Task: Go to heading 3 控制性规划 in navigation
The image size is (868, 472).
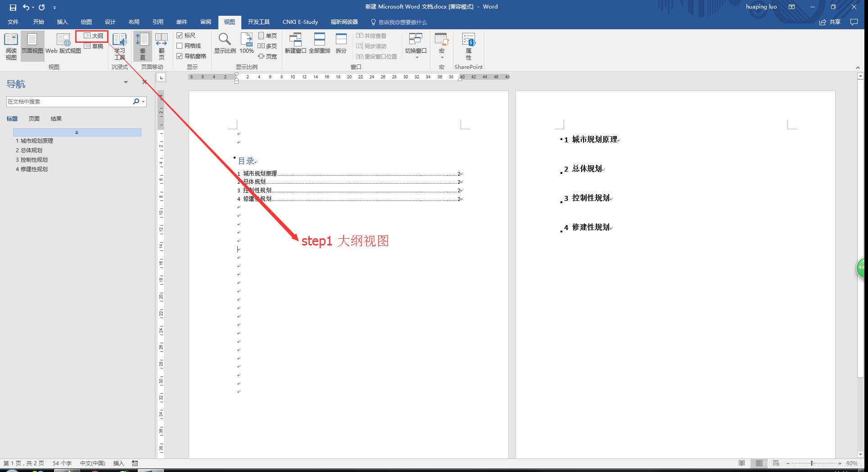Action: coord(32,160)
